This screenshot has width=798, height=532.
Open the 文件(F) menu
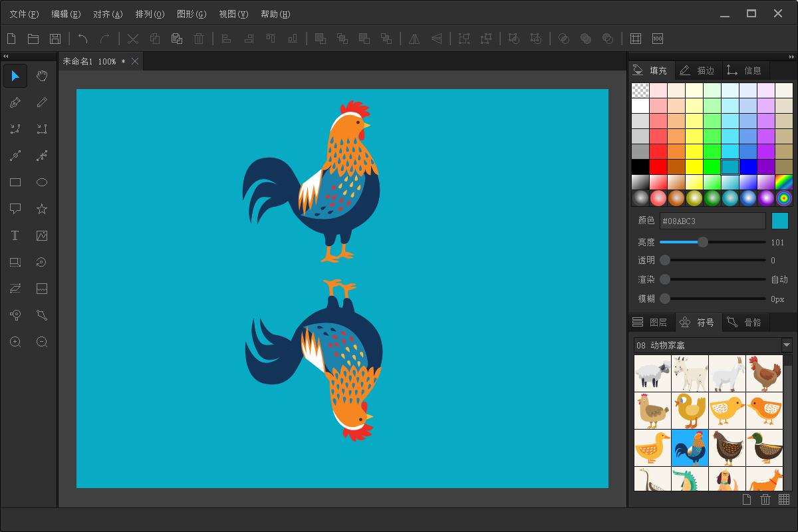[x=24, y=14]
